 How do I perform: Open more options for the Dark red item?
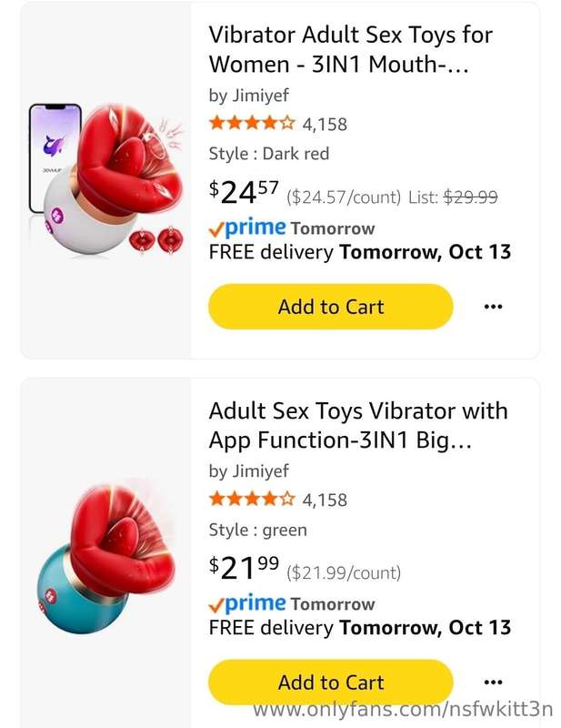[x=493, y=307]
